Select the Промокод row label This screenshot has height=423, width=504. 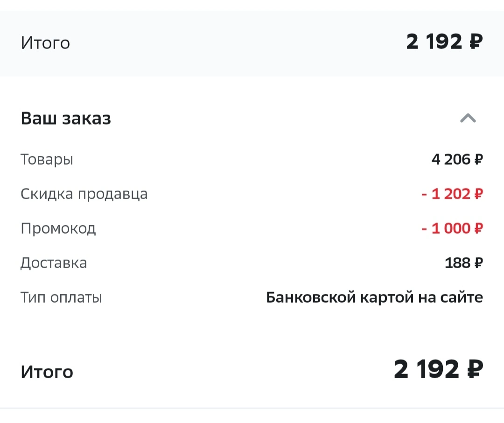pos(58,229)
